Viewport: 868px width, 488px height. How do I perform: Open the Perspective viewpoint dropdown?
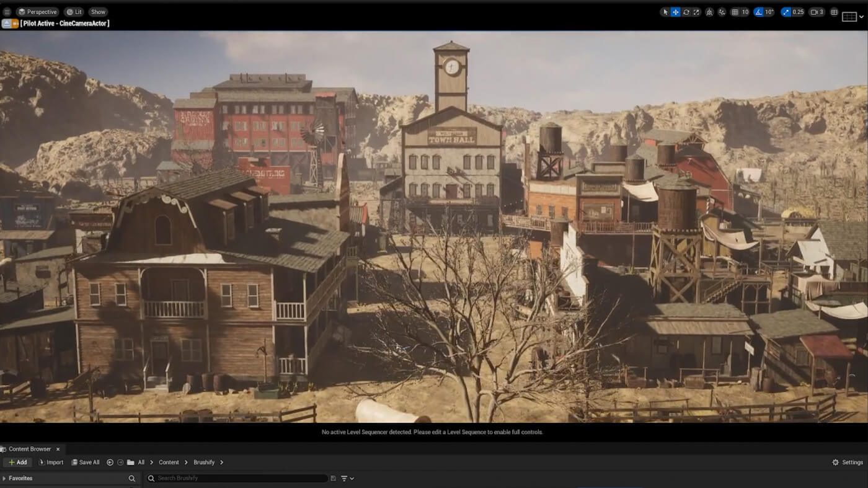[x=38, y=12]
